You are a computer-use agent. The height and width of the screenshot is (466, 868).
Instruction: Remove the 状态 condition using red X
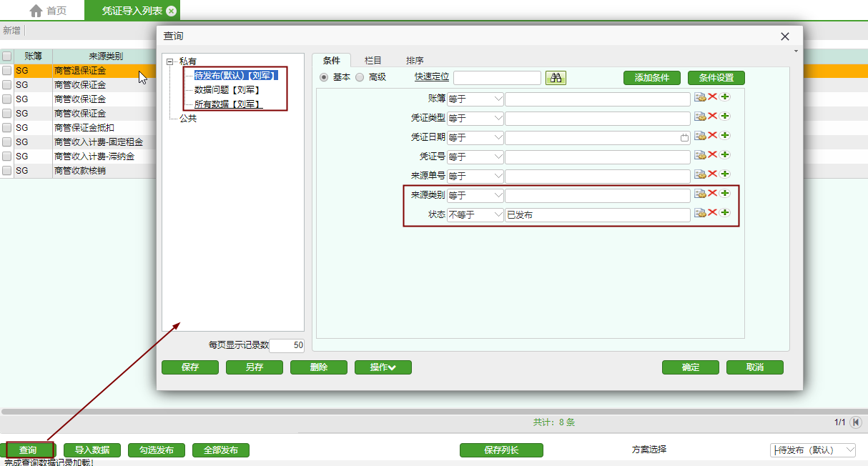pos(712,213)
